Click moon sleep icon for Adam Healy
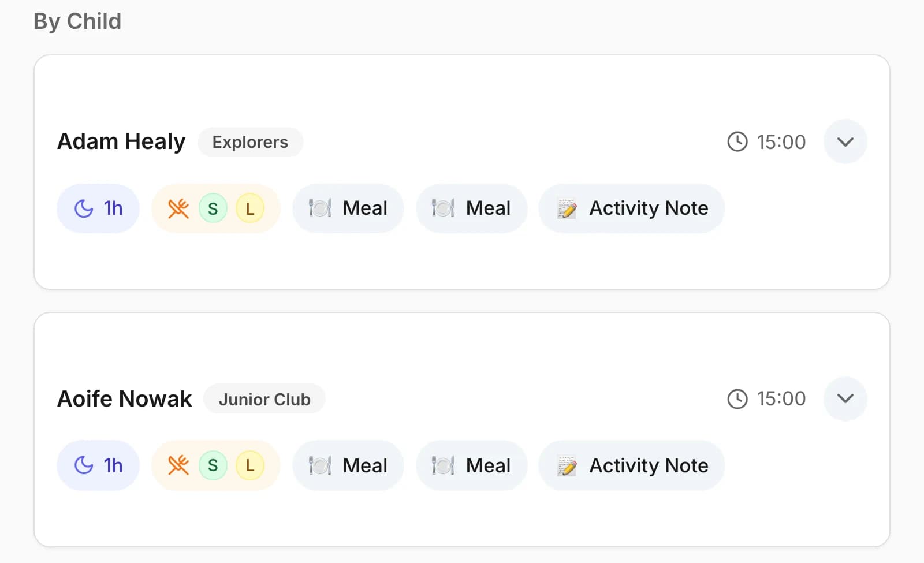 click(84, 208)
